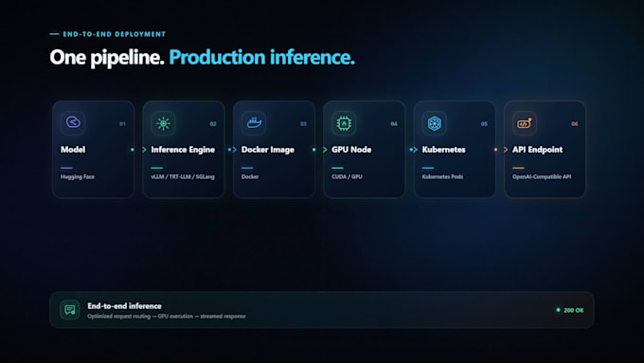The image size is (644, 363).
Task: Click the "Kubernetes Pods" subtitle
Action: click(442, 177)
